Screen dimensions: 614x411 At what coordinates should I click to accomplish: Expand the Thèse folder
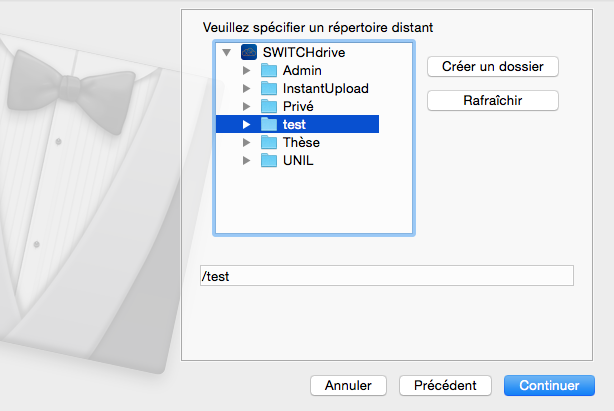[246, 142]
